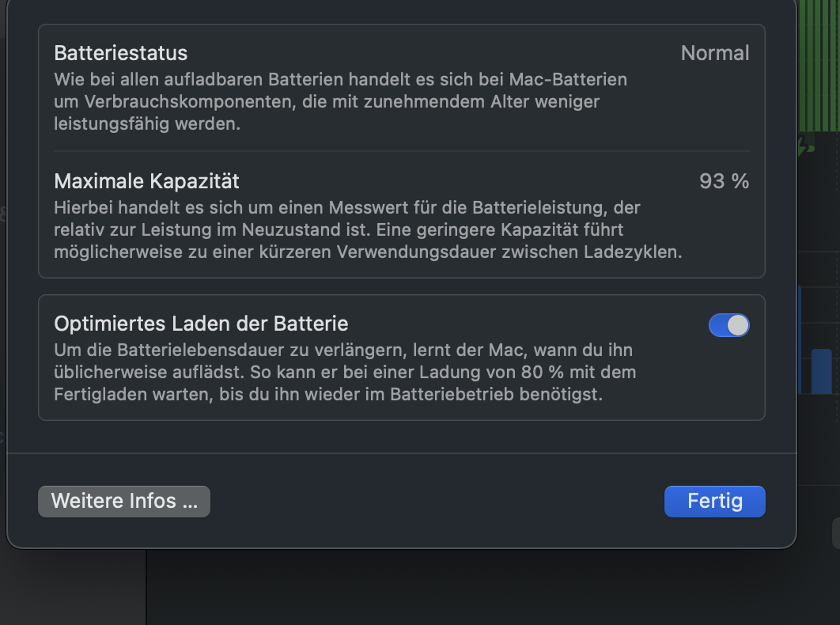Click the Fertig button
Screen dimensions: 840x625
[714, 502]
